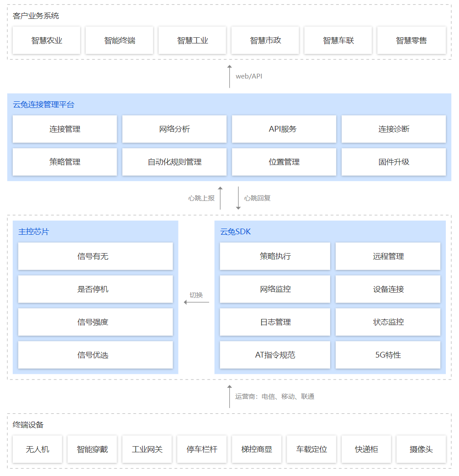
Task: Choose the 智慧市政 card
Action: [265, 40]
